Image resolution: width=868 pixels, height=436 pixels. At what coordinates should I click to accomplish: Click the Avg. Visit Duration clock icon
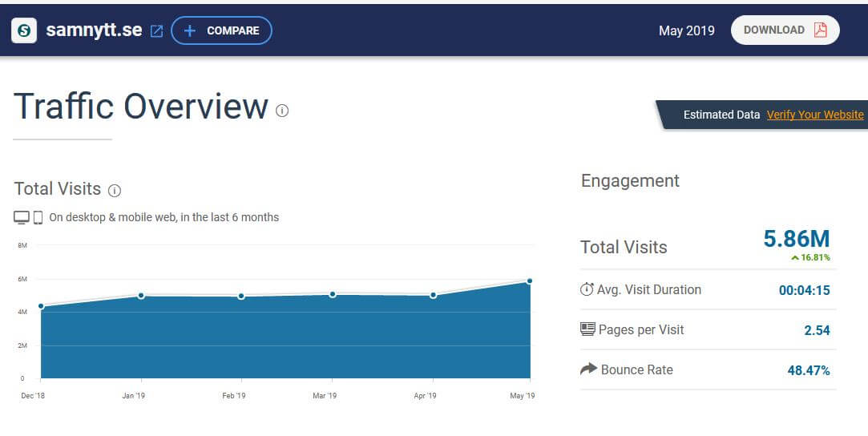[587, 289]
